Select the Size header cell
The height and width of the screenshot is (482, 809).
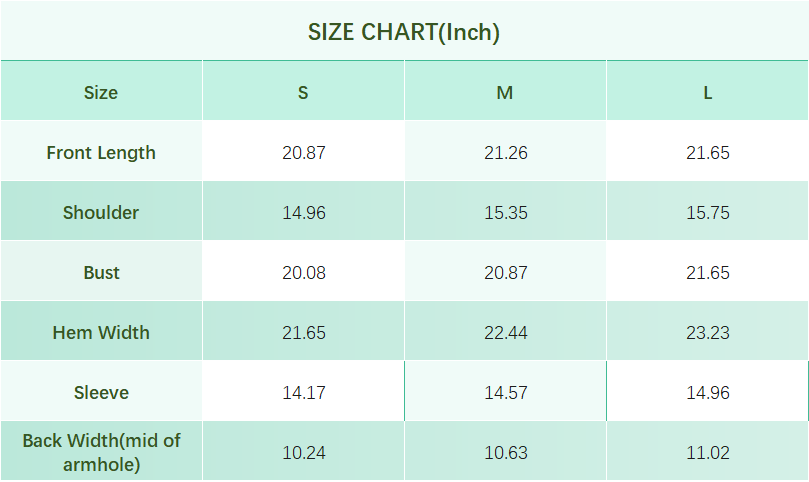[x=101, y=93]
